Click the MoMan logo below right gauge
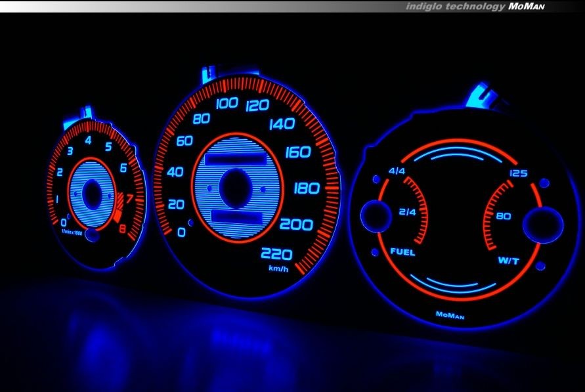Screen dimensions: 585x392 click(x=450, y=315)
